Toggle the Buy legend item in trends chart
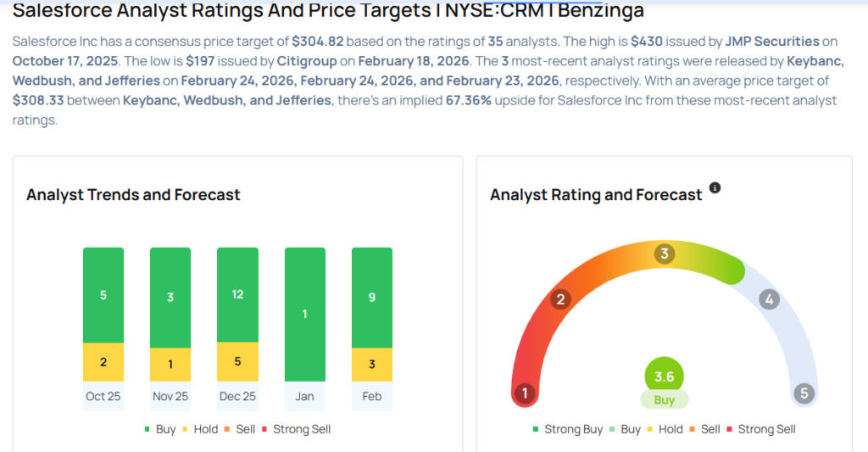Image resolution: width=868 pixels, height=452 pixels. coord(160,429)
